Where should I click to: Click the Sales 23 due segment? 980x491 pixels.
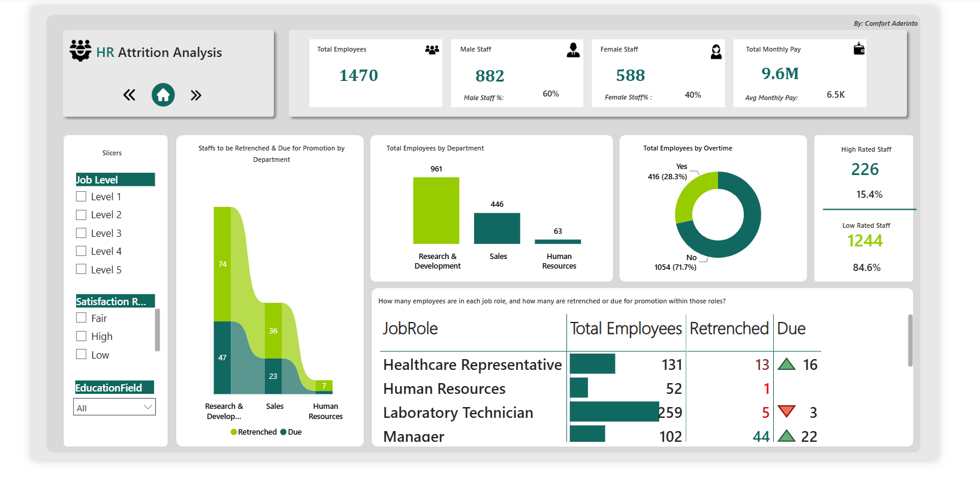point(273,376)
